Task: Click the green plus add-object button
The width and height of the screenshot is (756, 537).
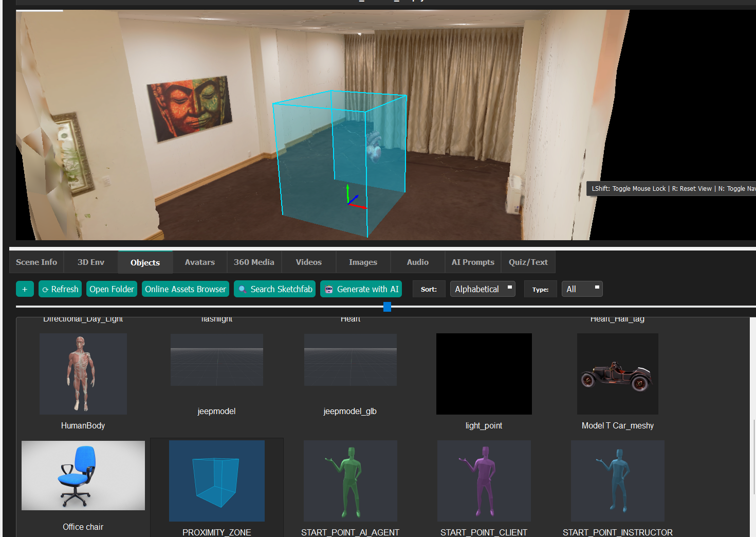Action: (x=25, y=289)
